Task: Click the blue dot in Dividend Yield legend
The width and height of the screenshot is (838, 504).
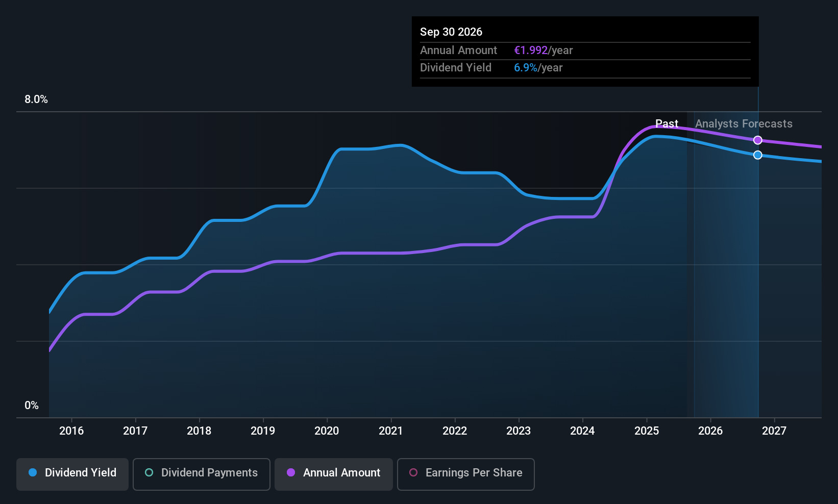Action: 33,472
